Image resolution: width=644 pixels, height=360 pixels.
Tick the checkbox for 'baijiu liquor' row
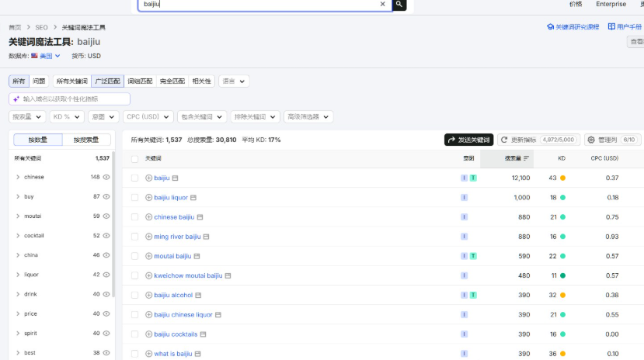coord(134,198)
